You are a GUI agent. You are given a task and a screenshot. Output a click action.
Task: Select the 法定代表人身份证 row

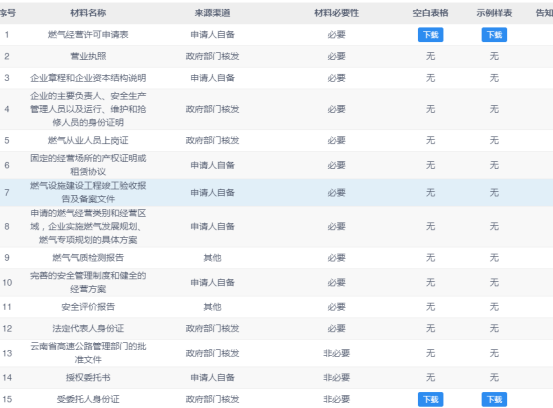[x=276, y=329]
